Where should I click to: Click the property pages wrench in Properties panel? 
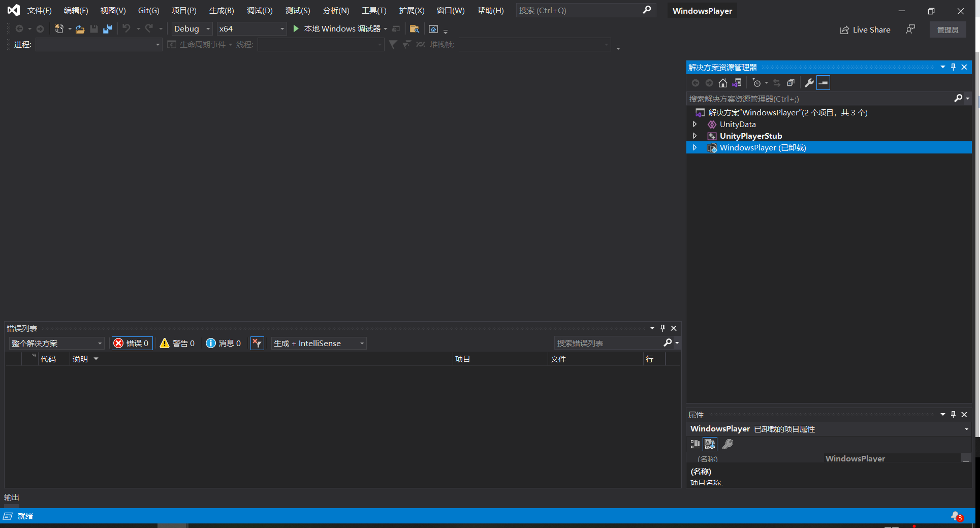click(x=728, y=445)
